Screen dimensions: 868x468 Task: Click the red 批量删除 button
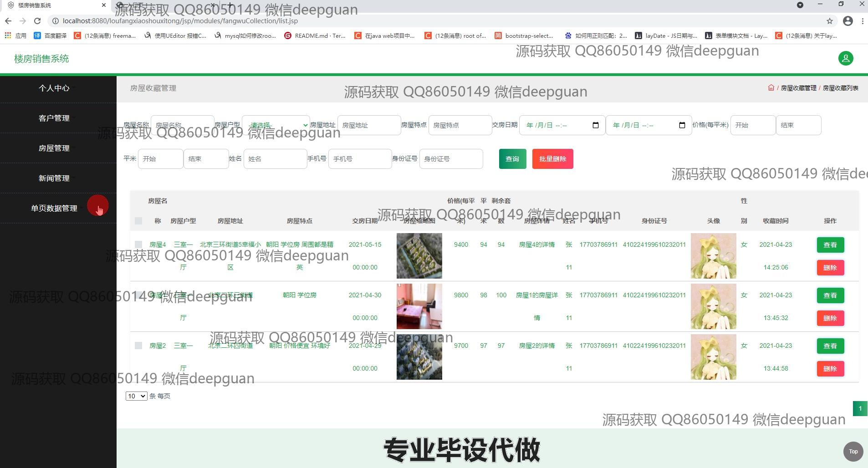[552, 159]
